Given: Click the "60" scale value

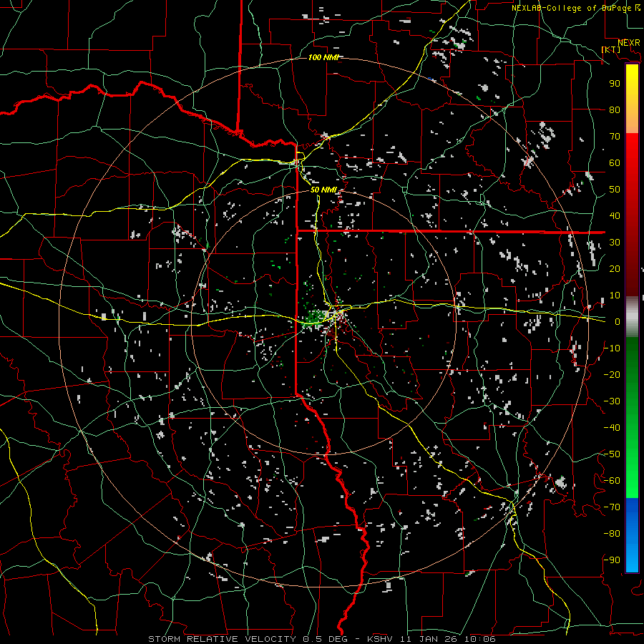Looking at the screenshot, I should click(x=615, y=163).
